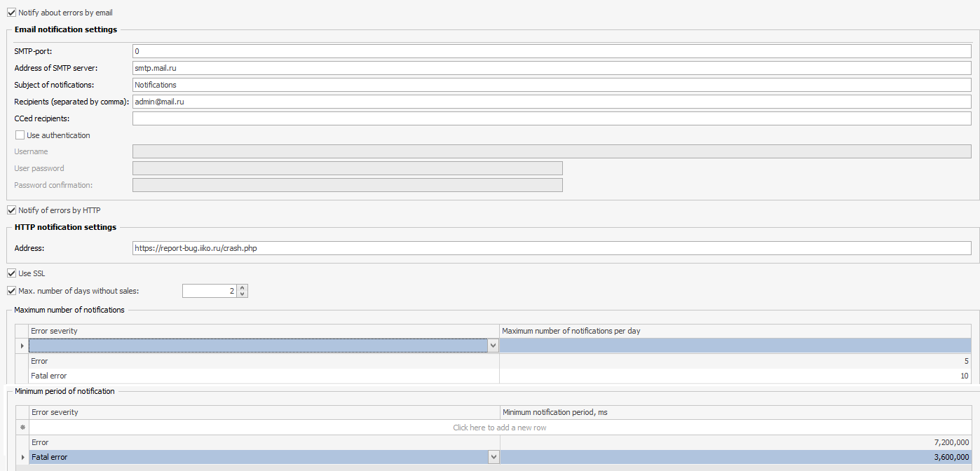The width and height of the screenshot is (980, 471).
Task: Sort by Maximum number of notifications per day header
Action: click(x=735, y=331)
